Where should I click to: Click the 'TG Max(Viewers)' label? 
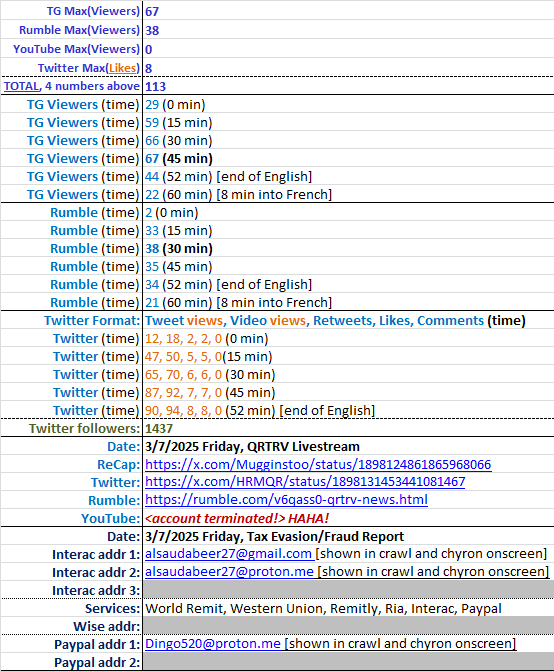coord(93,11)
